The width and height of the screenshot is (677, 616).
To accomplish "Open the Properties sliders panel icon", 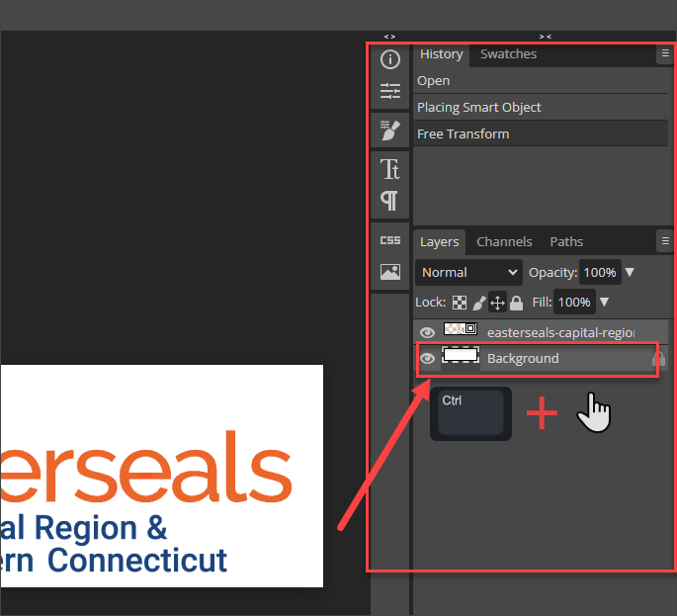I will coord(389,91).
